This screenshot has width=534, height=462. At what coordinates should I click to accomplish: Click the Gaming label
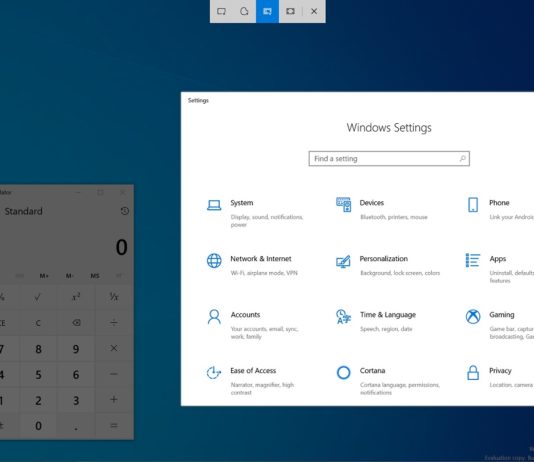point(502,315)
